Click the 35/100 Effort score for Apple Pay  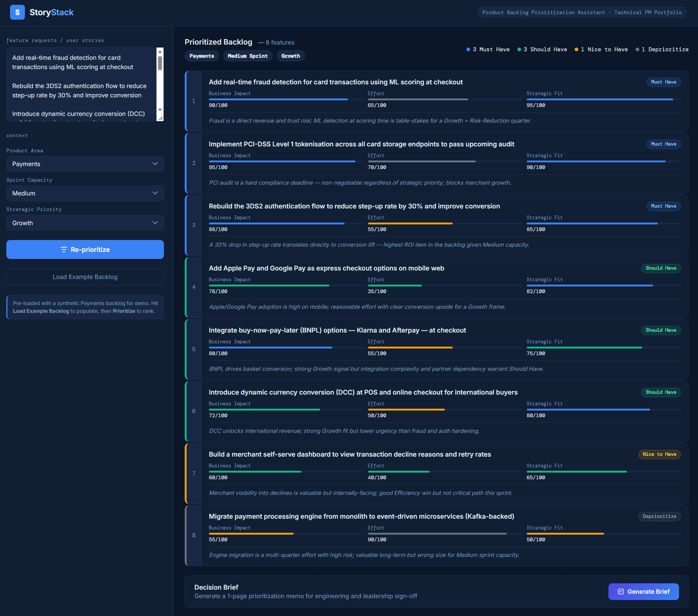[377, 292]
